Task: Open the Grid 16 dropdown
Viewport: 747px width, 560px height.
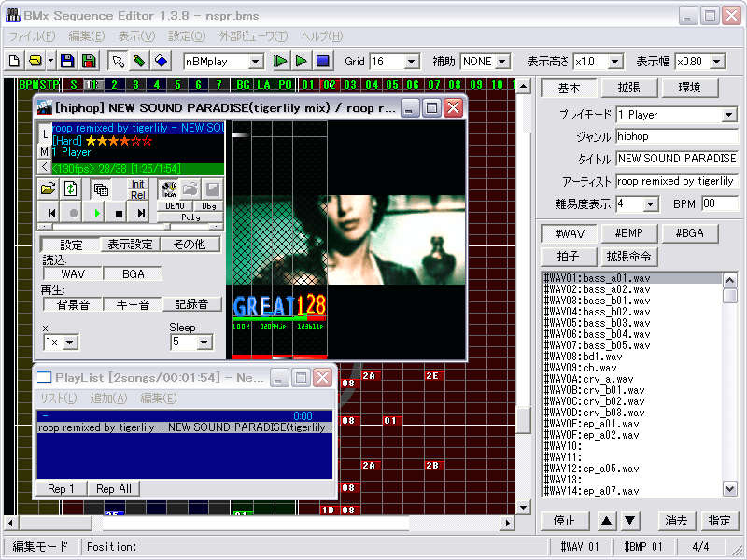Action: click(411, 62)
